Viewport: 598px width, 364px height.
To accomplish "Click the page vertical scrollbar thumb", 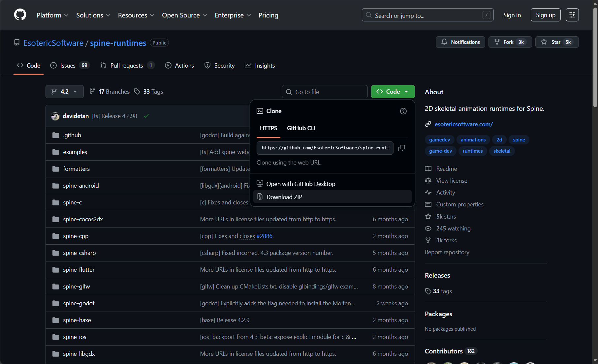I will point(595,58).
